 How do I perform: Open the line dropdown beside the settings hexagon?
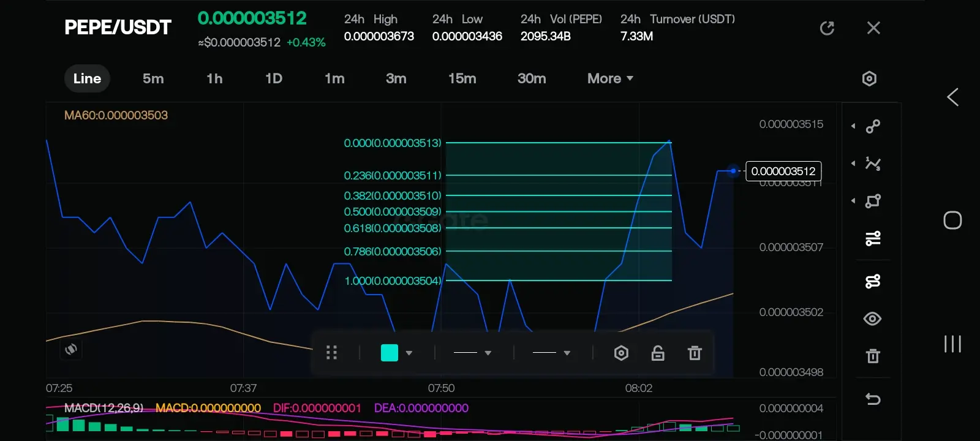(x=551, y=353)
